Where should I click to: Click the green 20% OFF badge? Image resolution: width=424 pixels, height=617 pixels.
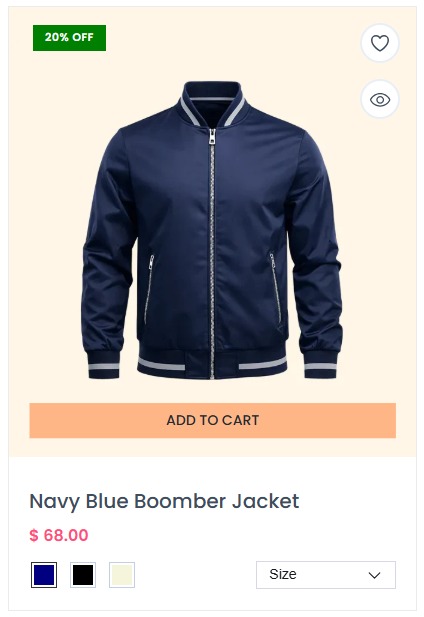coord(69,38)
